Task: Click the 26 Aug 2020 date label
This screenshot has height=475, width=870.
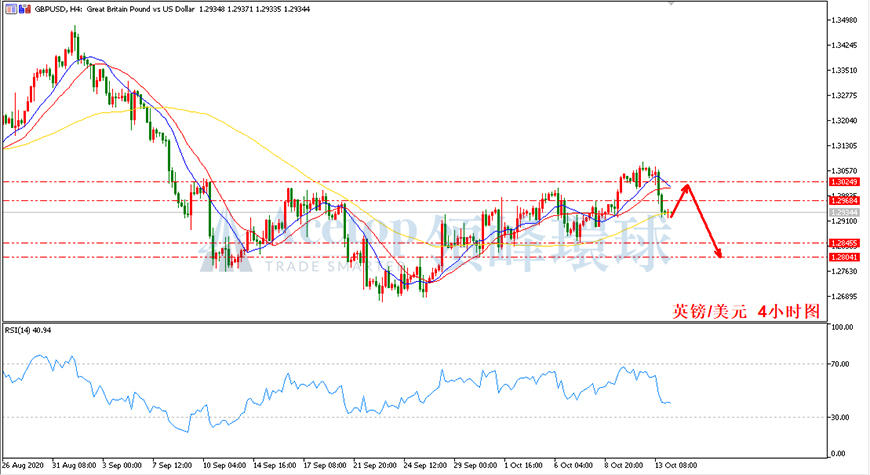Action: (23, 465)
